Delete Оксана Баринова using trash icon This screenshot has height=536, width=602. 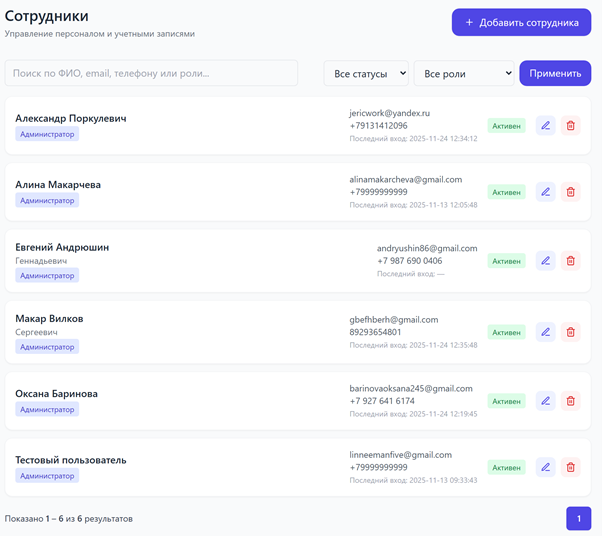(x=571, y=401)
